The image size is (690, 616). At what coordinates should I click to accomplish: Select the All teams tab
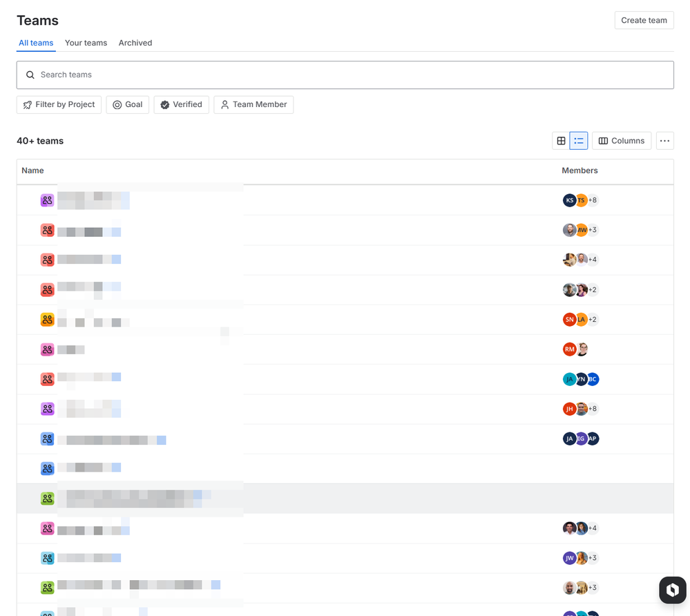[x=36, y=43]
